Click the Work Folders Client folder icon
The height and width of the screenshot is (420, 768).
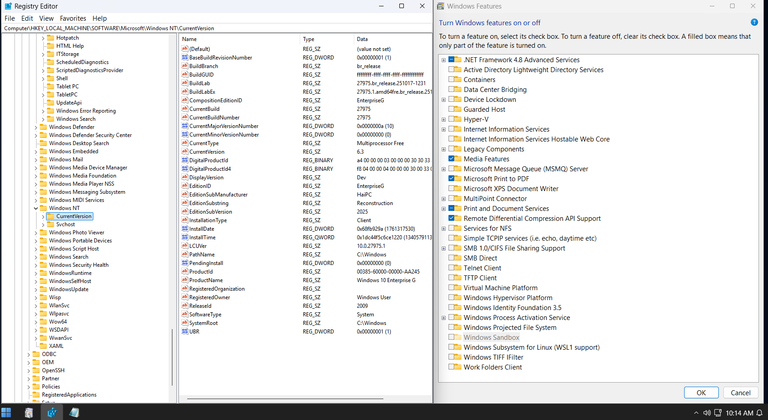457,367
